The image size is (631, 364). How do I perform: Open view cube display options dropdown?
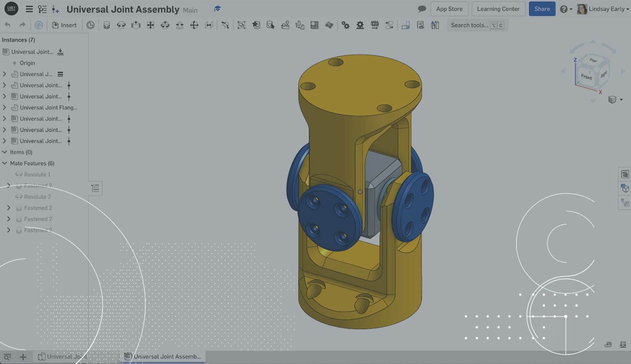pyautogui.click(x=621, y=100)
